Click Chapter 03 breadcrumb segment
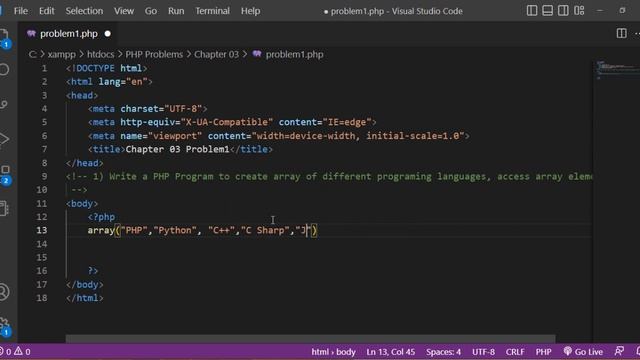This screenshot has width=640, height=360. click(x=216, y=54)
